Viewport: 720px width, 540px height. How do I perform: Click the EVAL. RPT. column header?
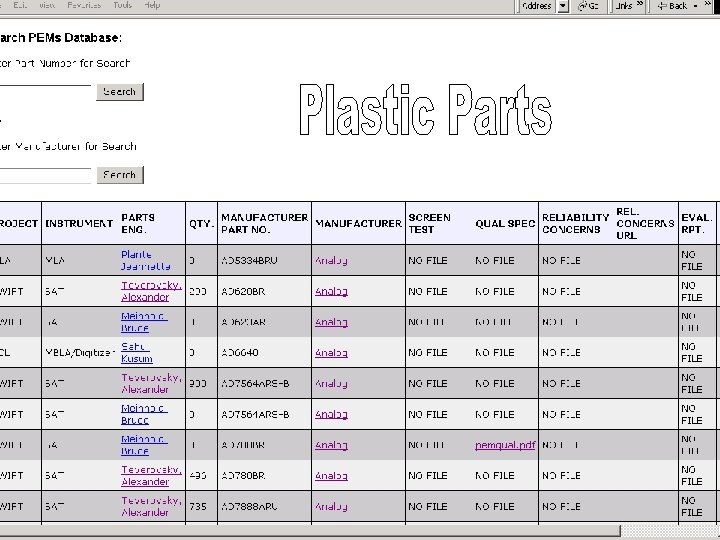coord(697,223)
